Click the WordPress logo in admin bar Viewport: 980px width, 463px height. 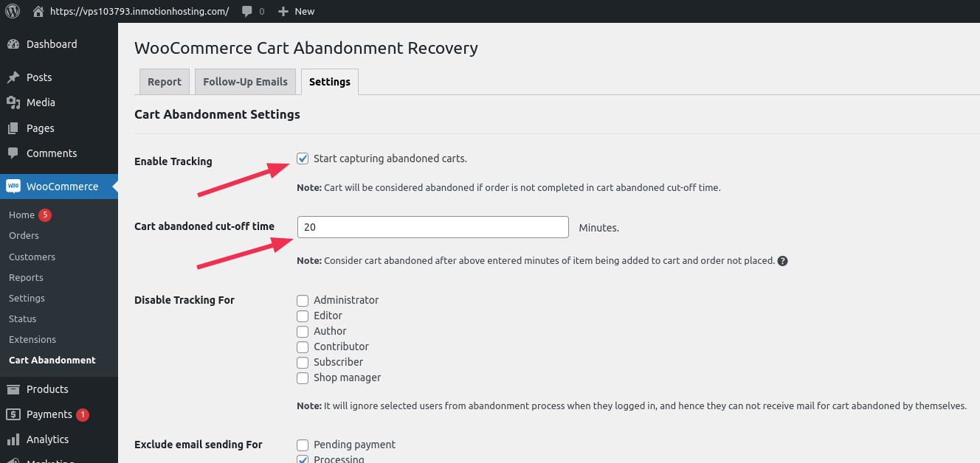pos(13,11)
